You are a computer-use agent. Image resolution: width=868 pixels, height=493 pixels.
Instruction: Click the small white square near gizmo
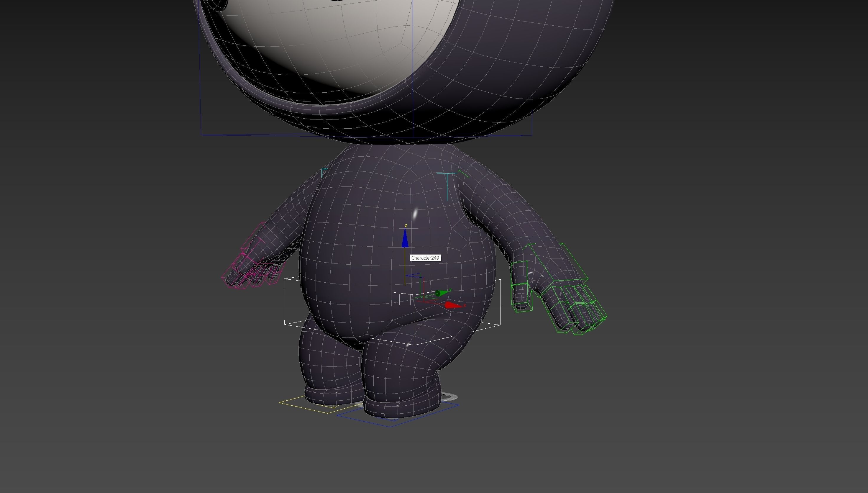(405, 300)
